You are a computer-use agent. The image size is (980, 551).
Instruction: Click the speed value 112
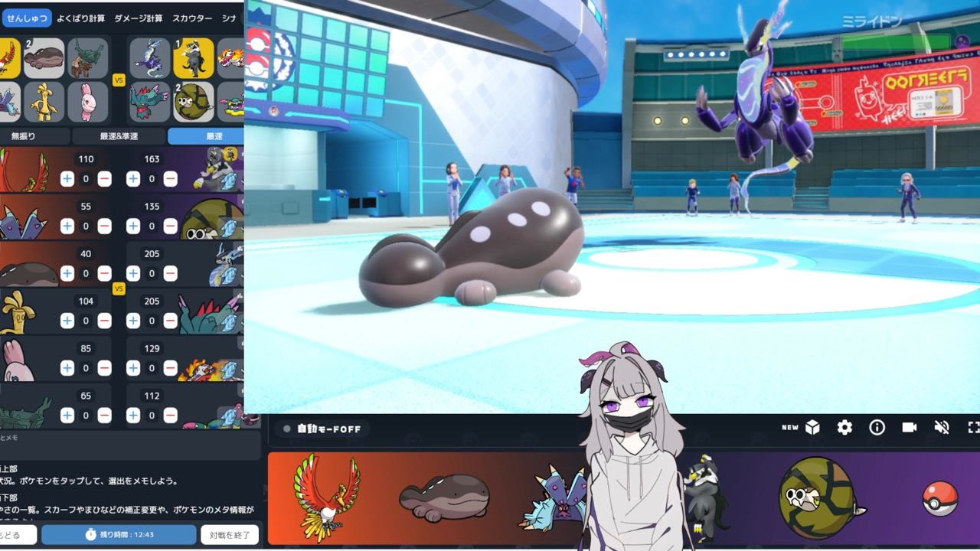tap(152, 396)
